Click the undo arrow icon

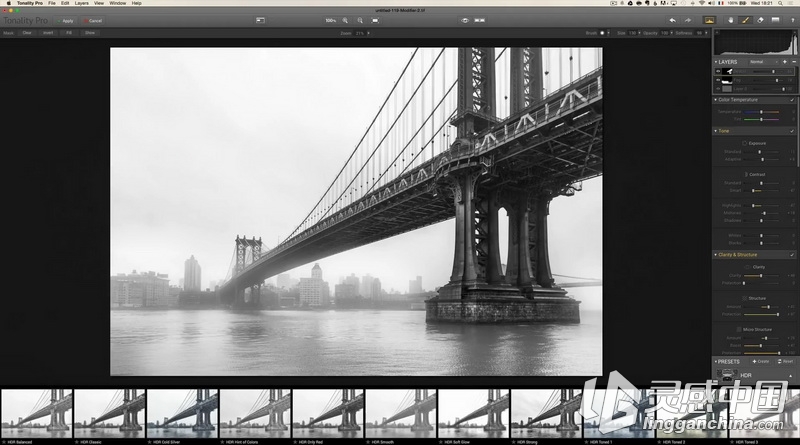point(672,20)
